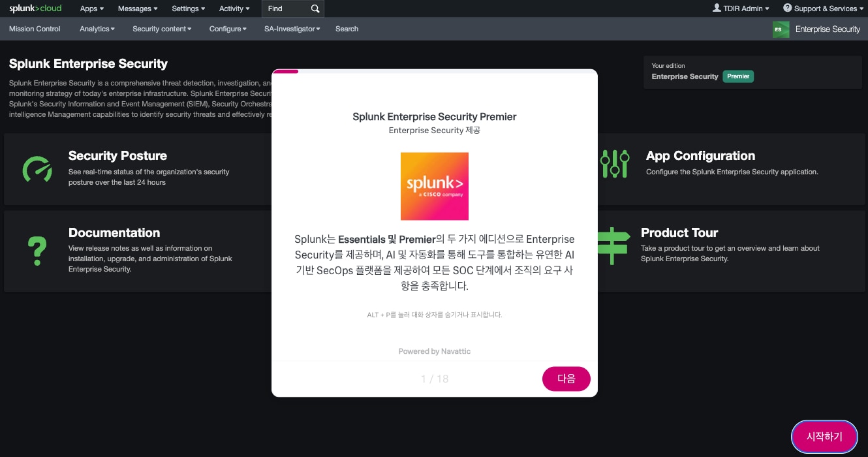Click the 다음 (Next) button

tap(566, 379)
